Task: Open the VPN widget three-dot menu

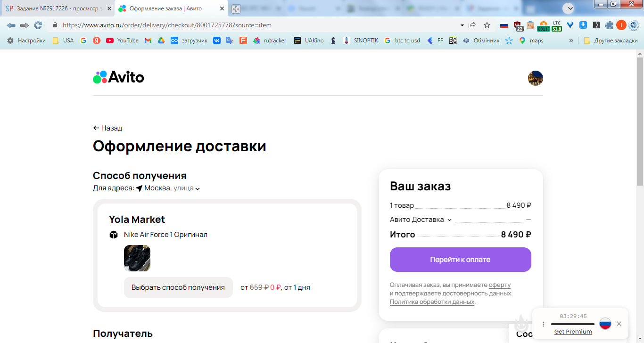Action: [x=544, y=324]
